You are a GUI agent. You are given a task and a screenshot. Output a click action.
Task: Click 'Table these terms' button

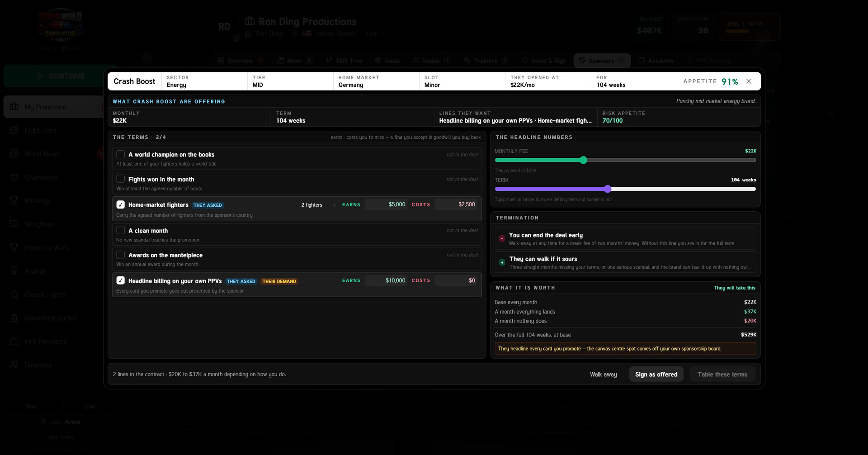[x=722, y=374]
